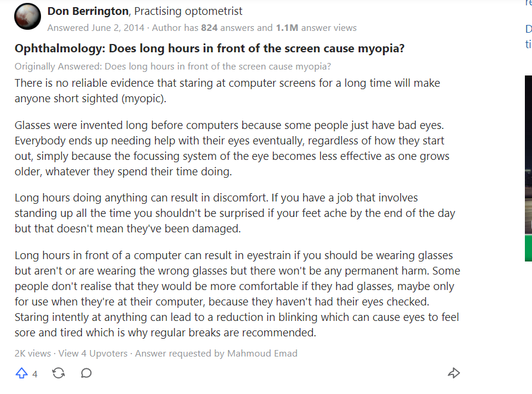
Task: Click the reshare circular arrows icon
Action: click(59, 373)
